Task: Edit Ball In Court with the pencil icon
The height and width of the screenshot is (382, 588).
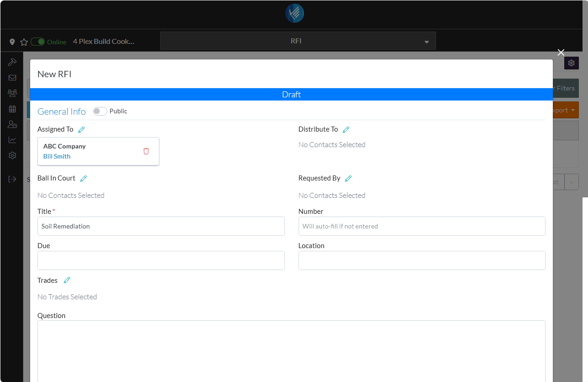Action: point(84,178)
